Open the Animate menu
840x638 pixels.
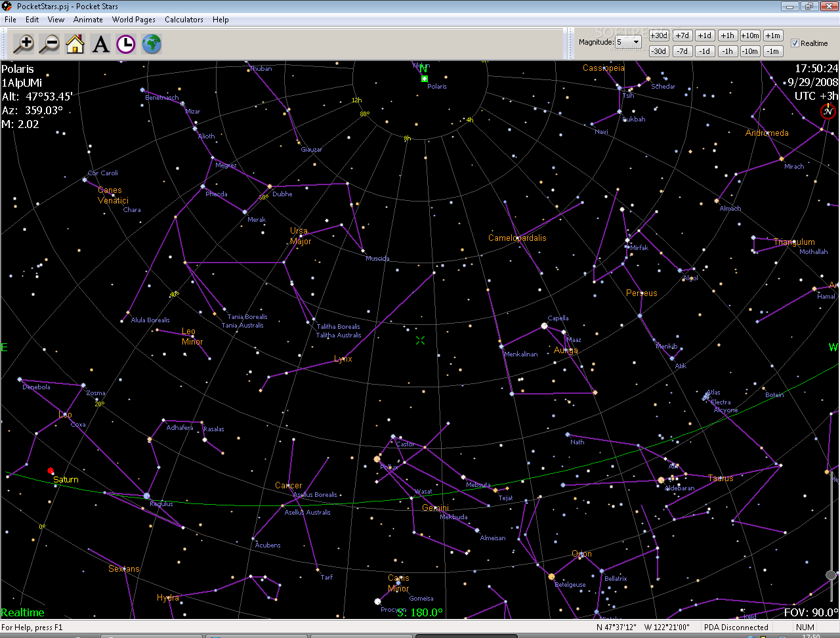tap(88, 20)
